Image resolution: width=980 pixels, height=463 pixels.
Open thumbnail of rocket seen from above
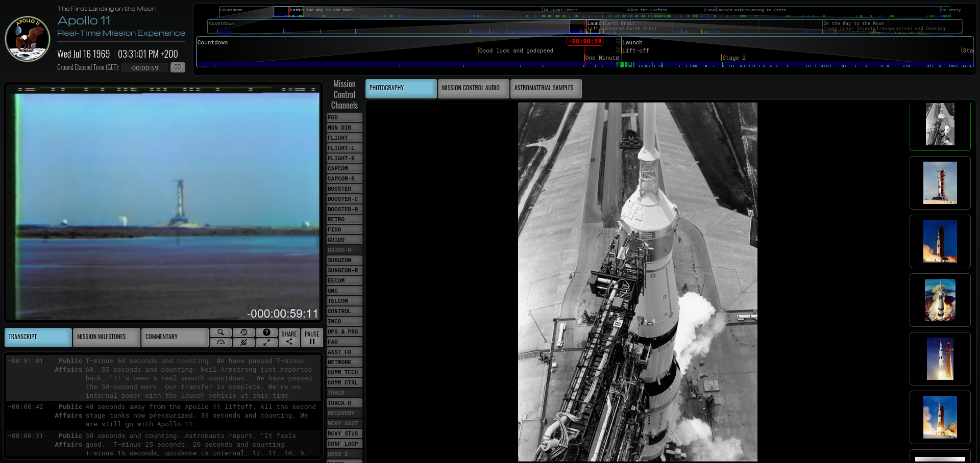coord(940,300)
